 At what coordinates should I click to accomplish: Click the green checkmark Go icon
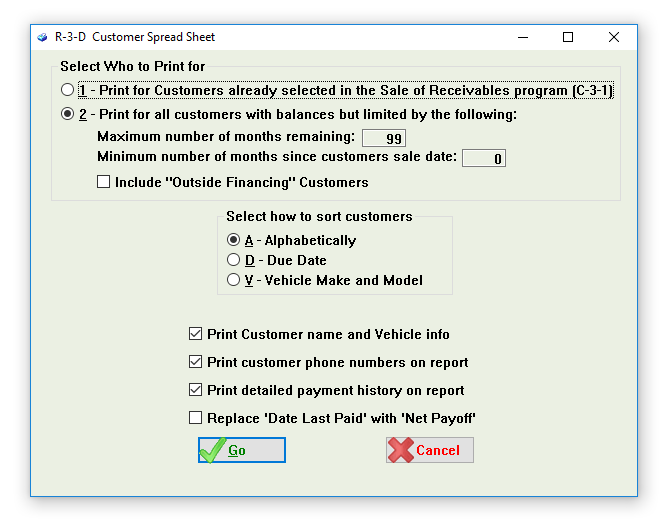pyautogui.click(x=213, y=450)
